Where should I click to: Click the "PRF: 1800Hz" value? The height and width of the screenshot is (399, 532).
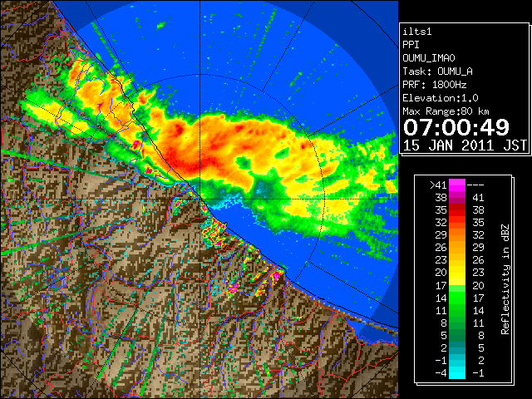tap(435, 85)
